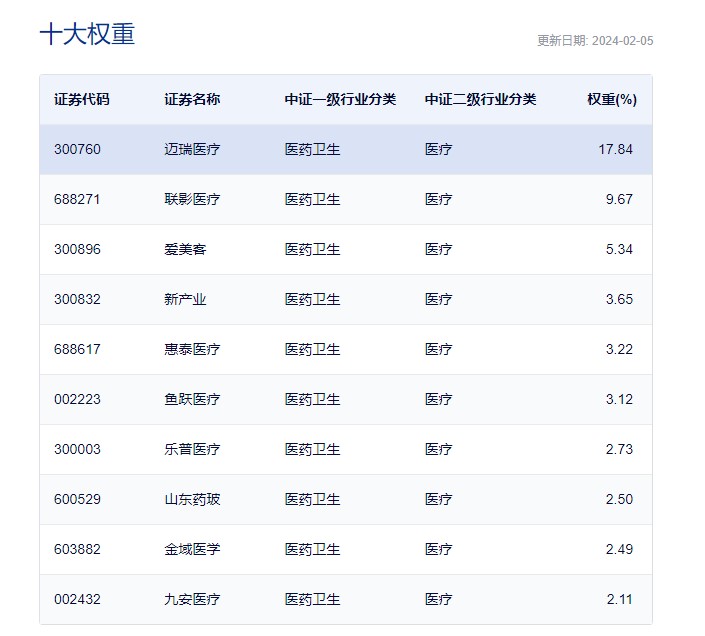The width and height of the screenshot is (705, 636).
Task: Select security code 300896
Action: coord(77,249)
